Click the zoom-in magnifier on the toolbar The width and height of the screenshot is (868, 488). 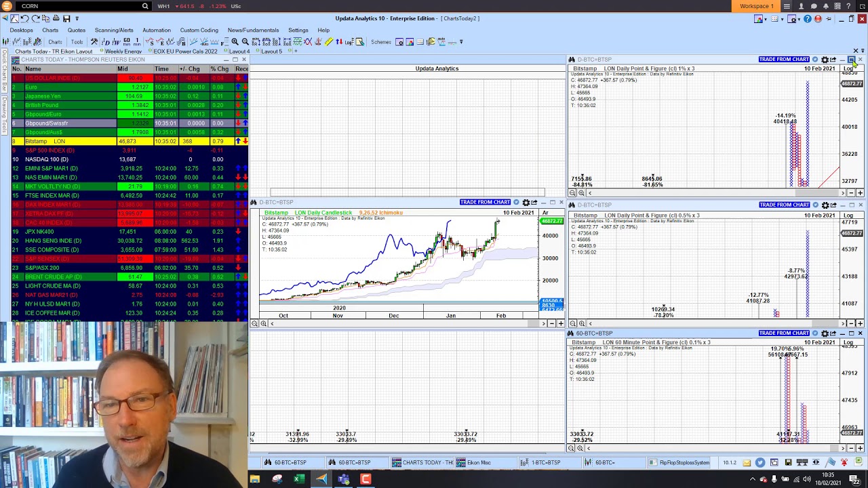click(x=235, y=41)
